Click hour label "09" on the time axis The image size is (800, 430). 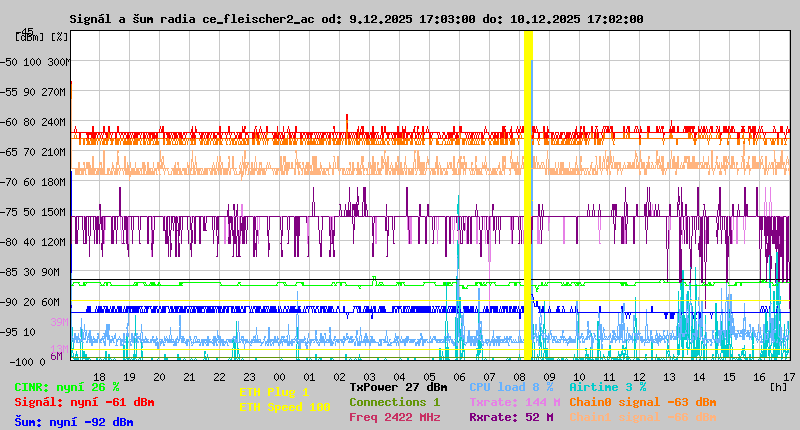point(549,377)
